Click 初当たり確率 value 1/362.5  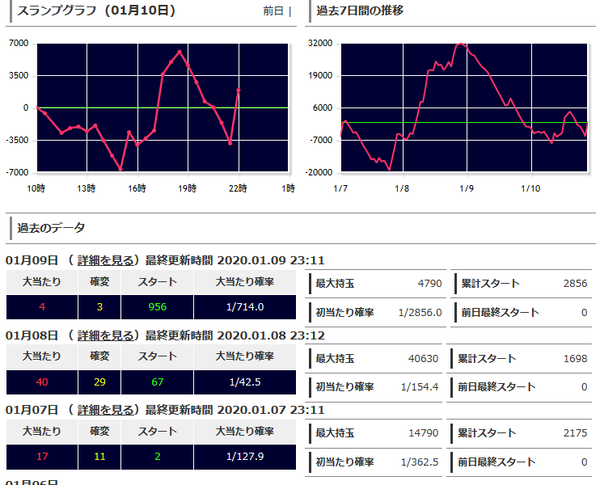419,462
